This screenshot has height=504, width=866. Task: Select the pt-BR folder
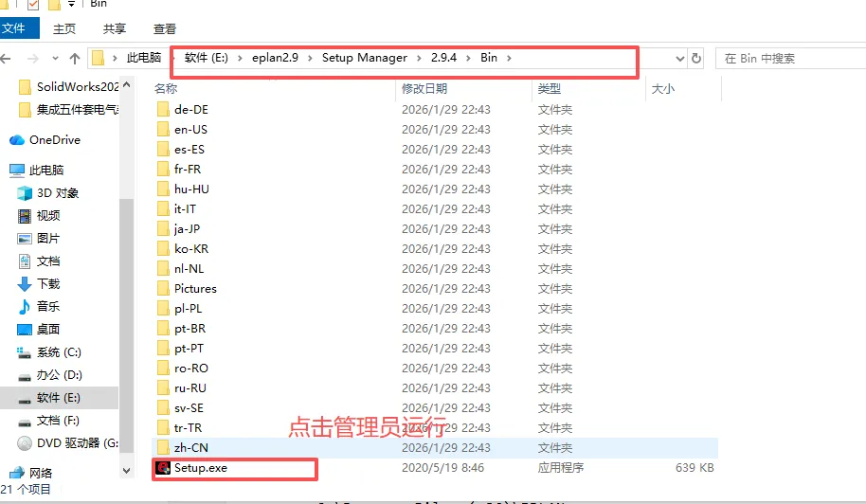190,328
